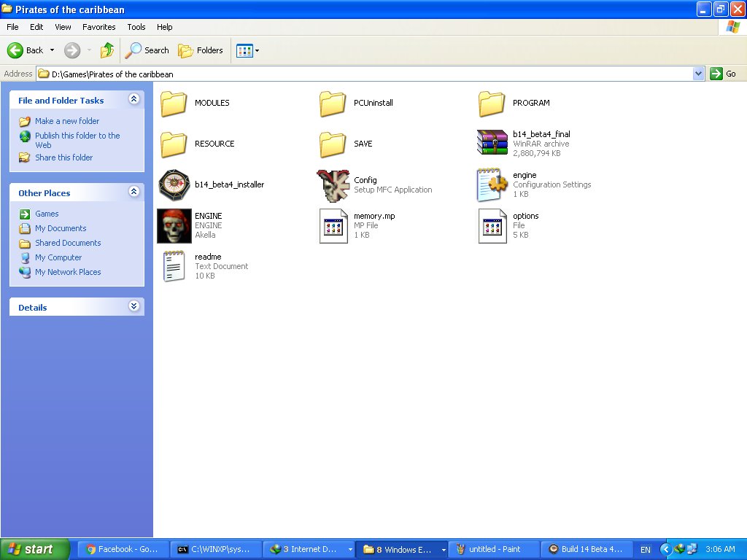
Task: Open the Edit menu
Action: (36, 27)
